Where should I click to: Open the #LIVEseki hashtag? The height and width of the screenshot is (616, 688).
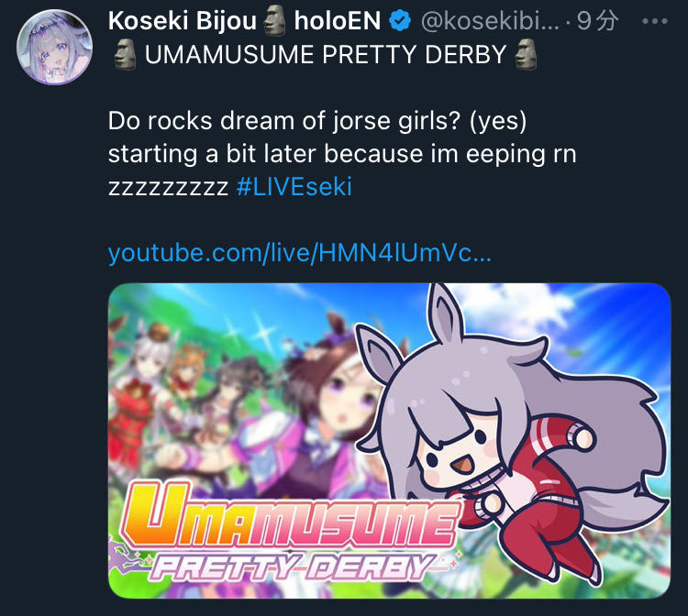294,187
